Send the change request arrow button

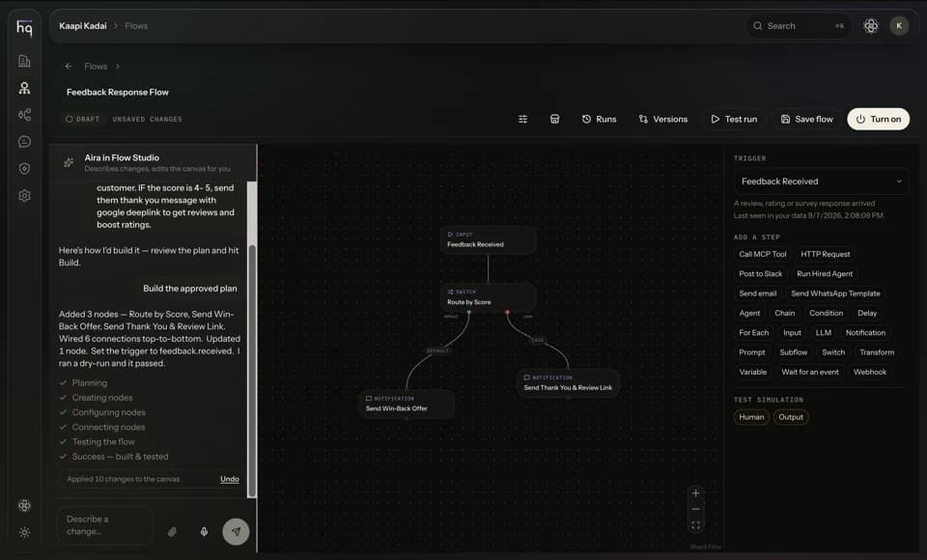point(236,532)
